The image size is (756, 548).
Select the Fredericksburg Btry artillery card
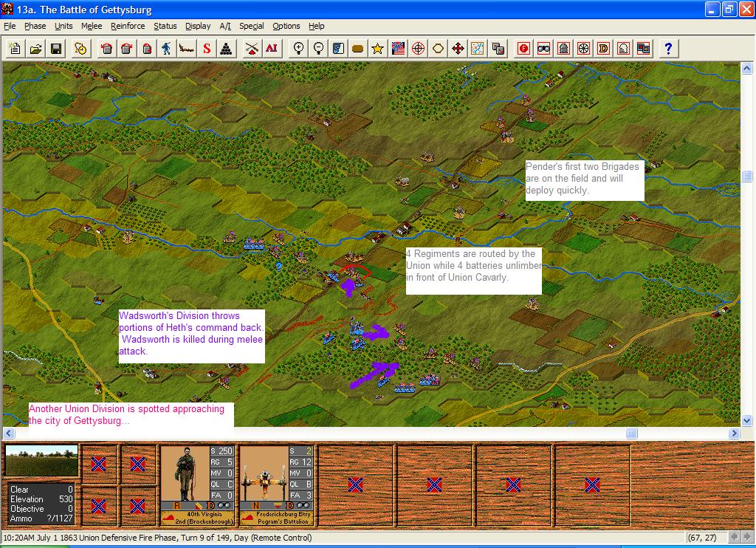(x=277, y=484)
